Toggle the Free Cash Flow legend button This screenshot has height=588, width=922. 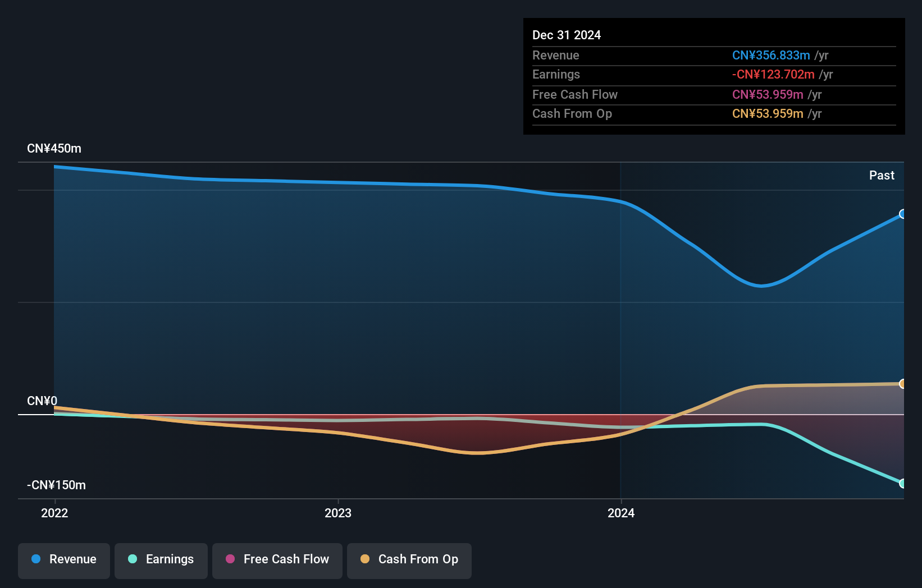[277, 561]
